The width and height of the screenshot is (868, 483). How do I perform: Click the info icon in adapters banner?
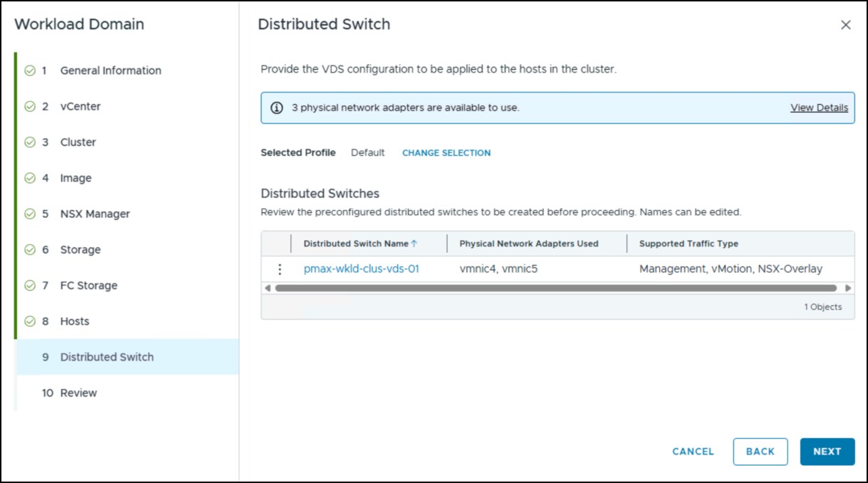click(277, 108)
